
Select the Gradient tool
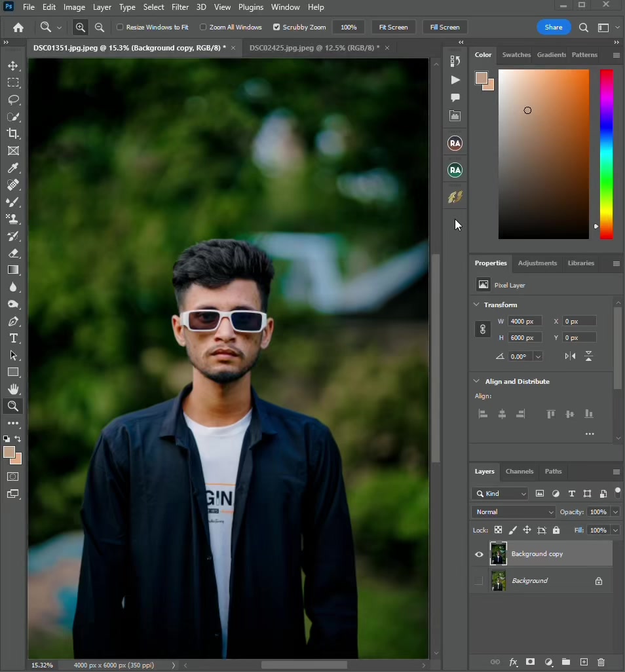coord(13,270)
